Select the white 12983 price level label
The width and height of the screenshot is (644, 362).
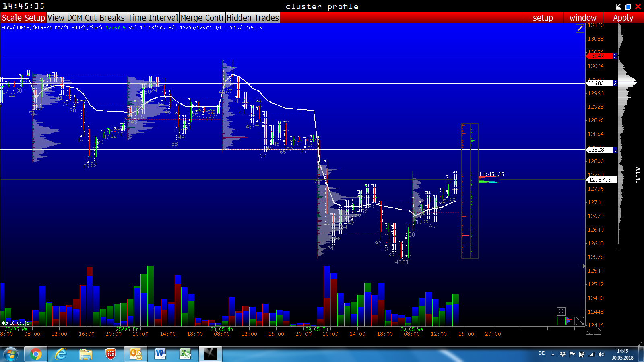pyautogui.click(x=600, y=83)
